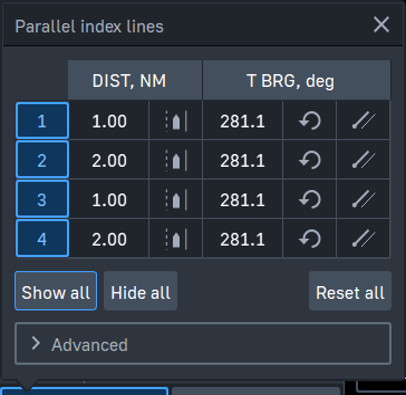The height and width of the screenshot is (395, 406).
Task: Toggle parallel index line 3
Action: click(x=42, y=199)
